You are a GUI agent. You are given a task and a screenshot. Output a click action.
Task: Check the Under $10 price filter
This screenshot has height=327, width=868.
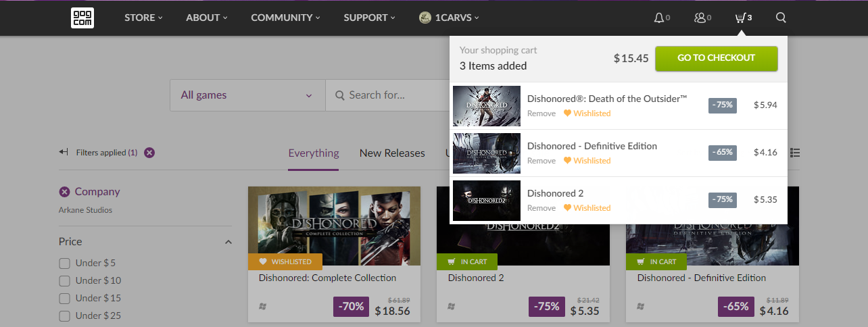coord(65,280)
